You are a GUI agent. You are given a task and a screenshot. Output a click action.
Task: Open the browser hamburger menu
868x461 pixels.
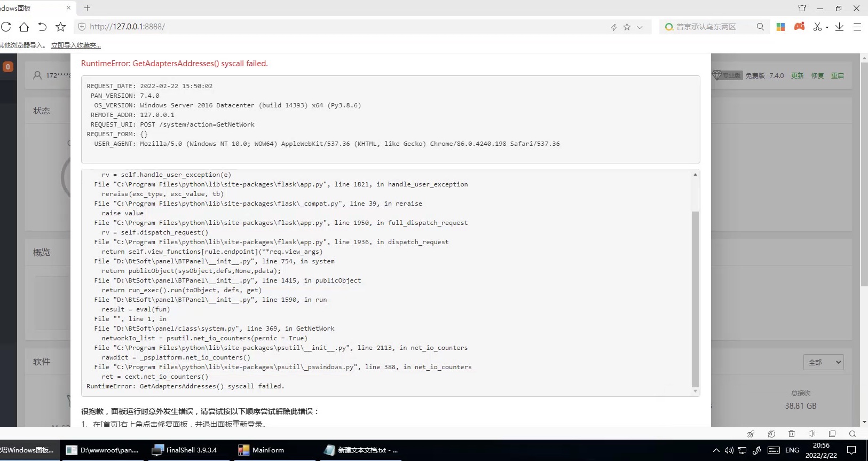point(857,27)
